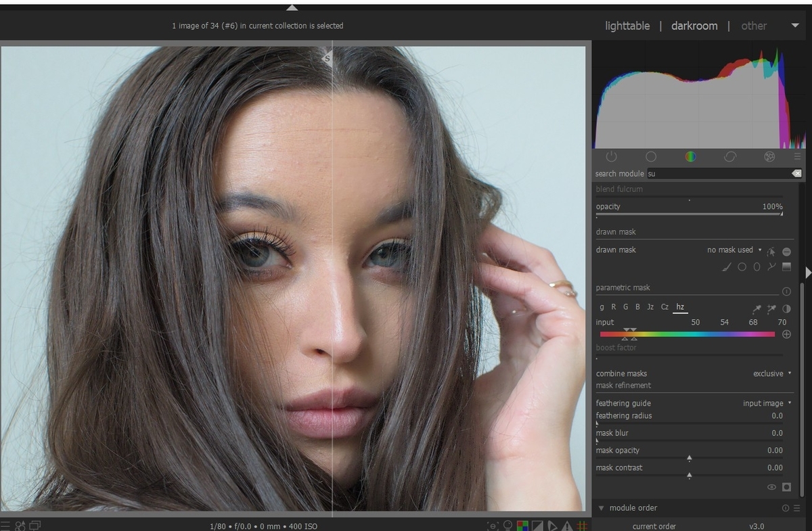
Task: Toggle guide lines grid icon
Action: (581, 526)
